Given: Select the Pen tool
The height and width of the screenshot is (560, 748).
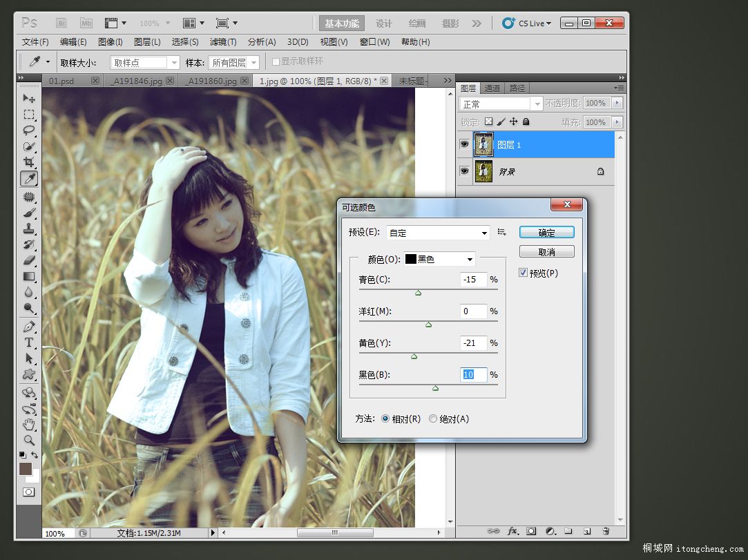Looking at the screenshot, I should (x=29, y=326).
